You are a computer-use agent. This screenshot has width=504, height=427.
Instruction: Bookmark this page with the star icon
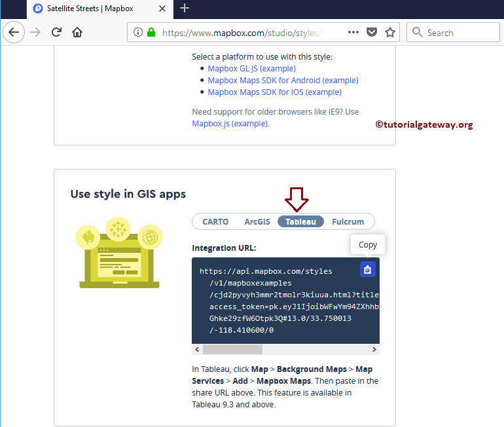[390, 32]
